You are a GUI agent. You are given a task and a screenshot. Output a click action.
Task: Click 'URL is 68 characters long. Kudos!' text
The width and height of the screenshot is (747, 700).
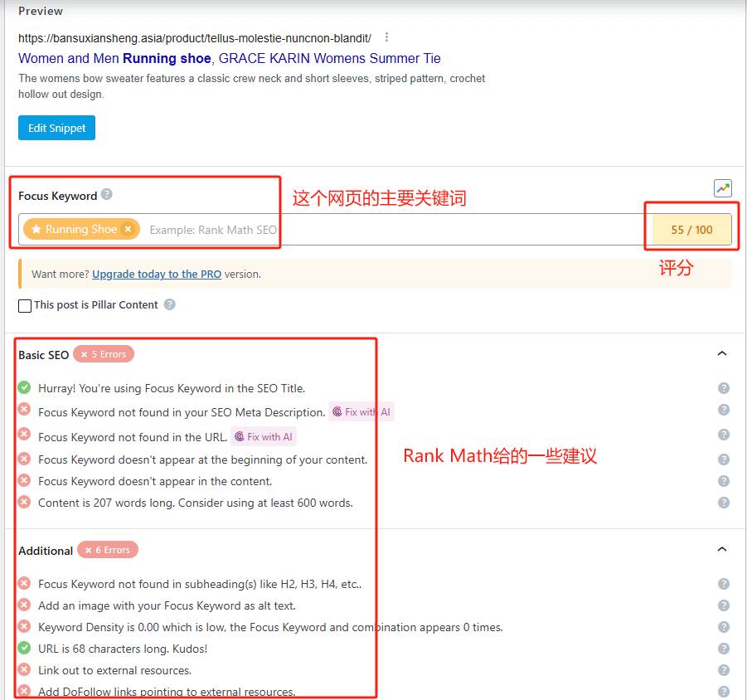[123, 649]
